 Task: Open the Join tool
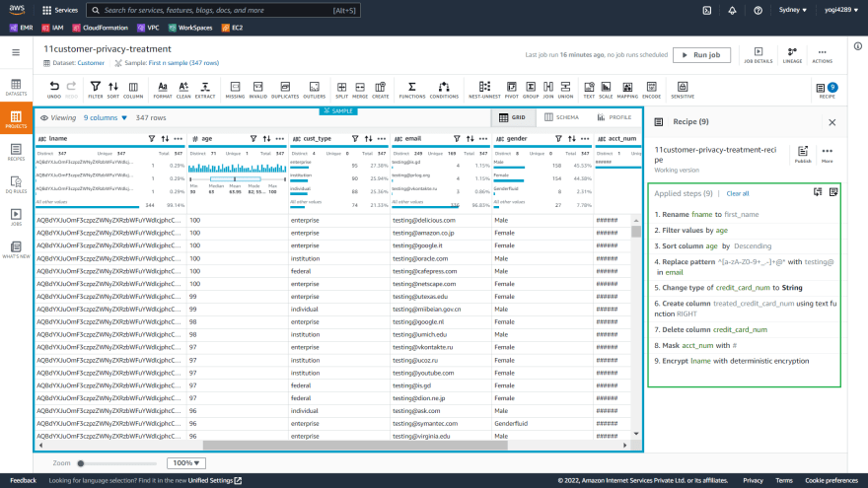[548, 90]
